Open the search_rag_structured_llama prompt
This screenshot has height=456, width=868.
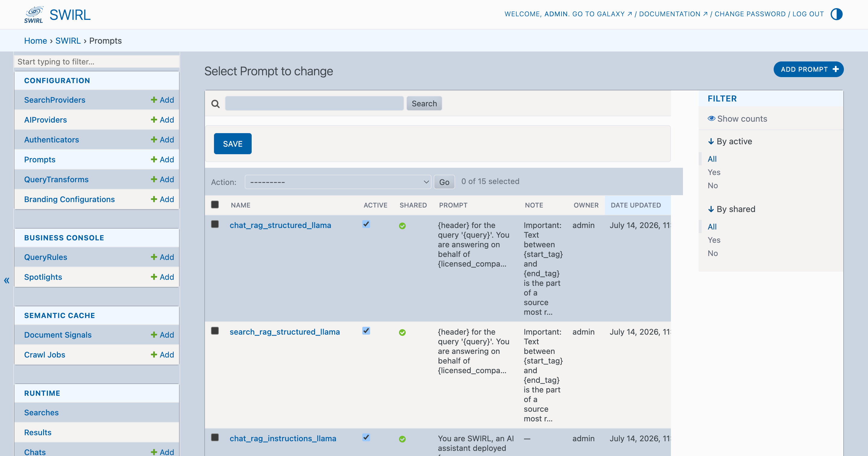click(285, 332)
